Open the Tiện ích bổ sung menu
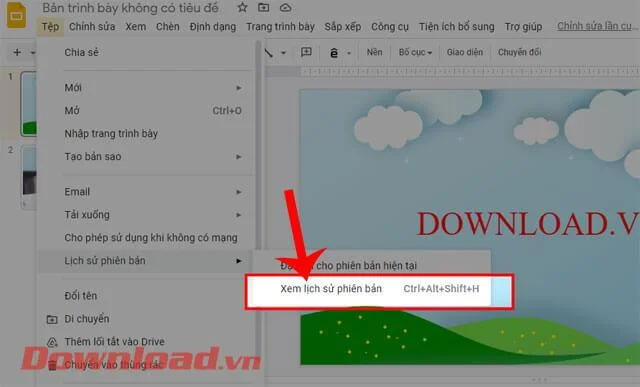Screen dimensions: 640x387 tap(456, 27)
